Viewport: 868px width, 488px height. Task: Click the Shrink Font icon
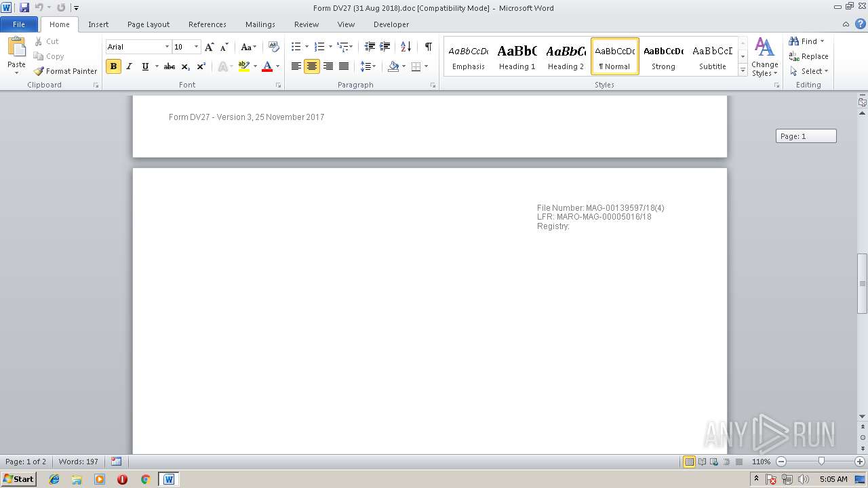224,47
